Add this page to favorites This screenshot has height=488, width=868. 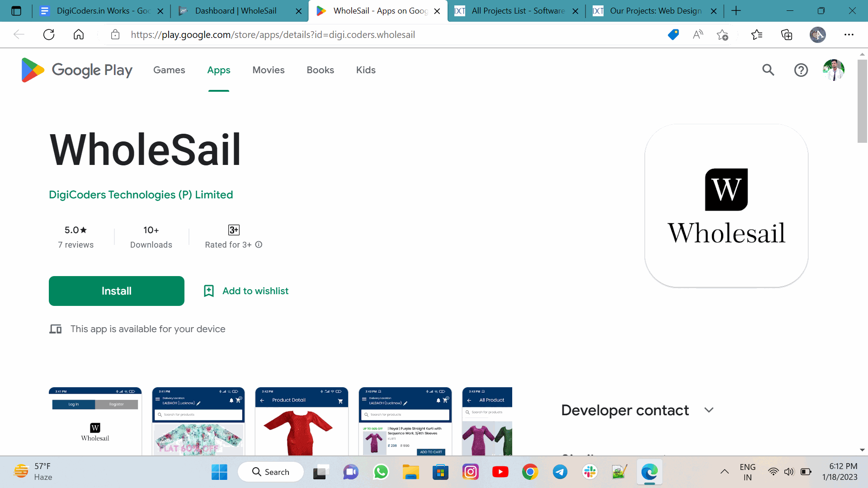722,35
